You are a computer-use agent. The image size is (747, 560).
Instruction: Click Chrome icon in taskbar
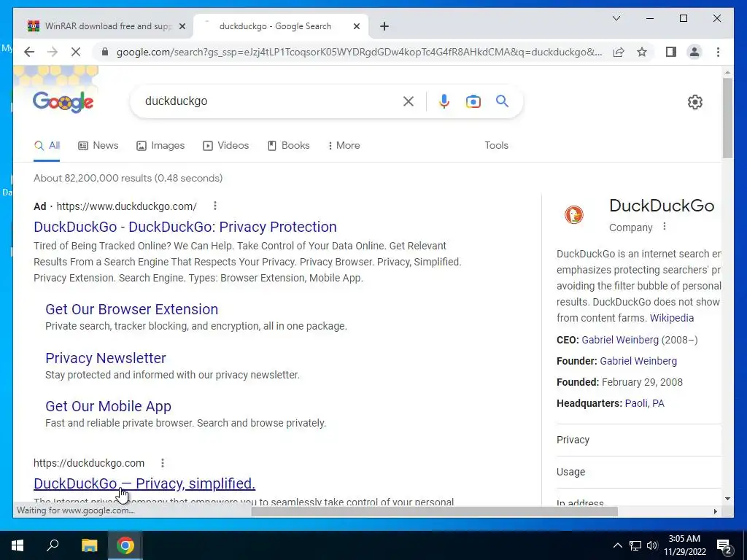point(125,545)
